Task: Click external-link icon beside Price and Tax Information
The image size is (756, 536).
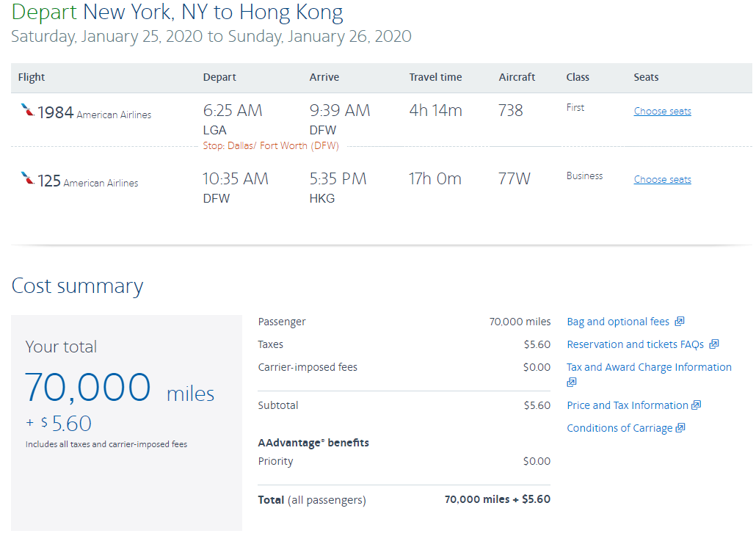Action: click(697, 405)
